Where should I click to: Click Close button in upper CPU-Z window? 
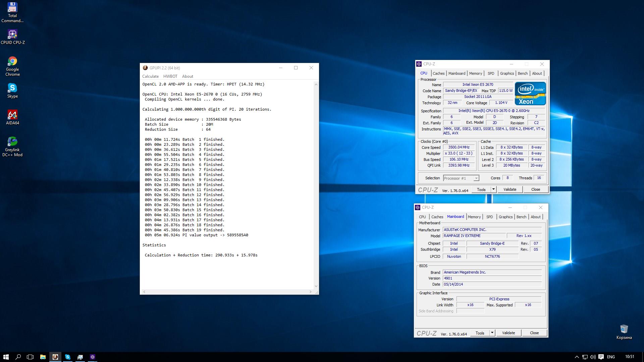pos(536,189)
